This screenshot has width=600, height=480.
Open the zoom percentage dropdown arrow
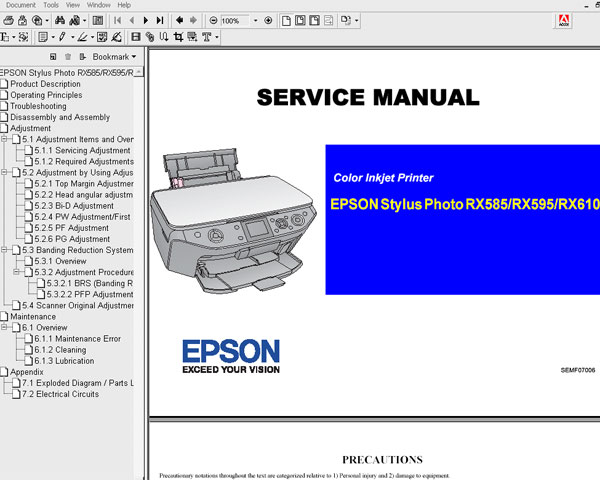tap(255, 20)
